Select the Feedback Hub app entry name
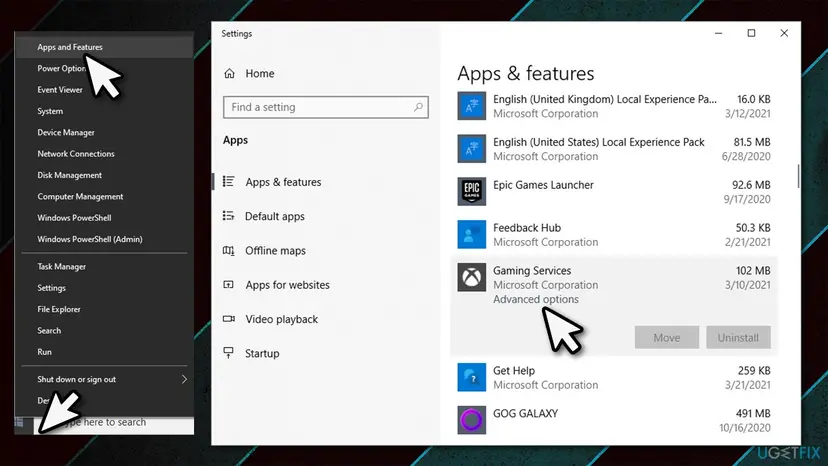The image size is (828, 466). (526, 228)
